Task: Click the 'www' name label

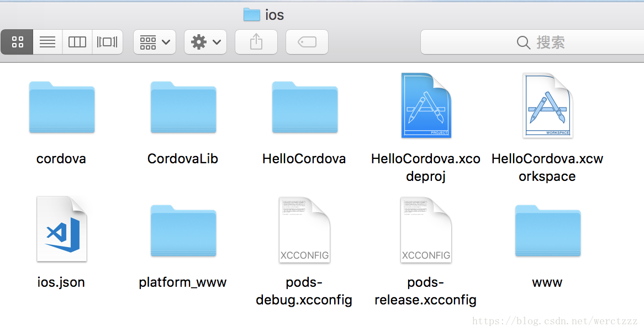Action: tap(547, 282)
